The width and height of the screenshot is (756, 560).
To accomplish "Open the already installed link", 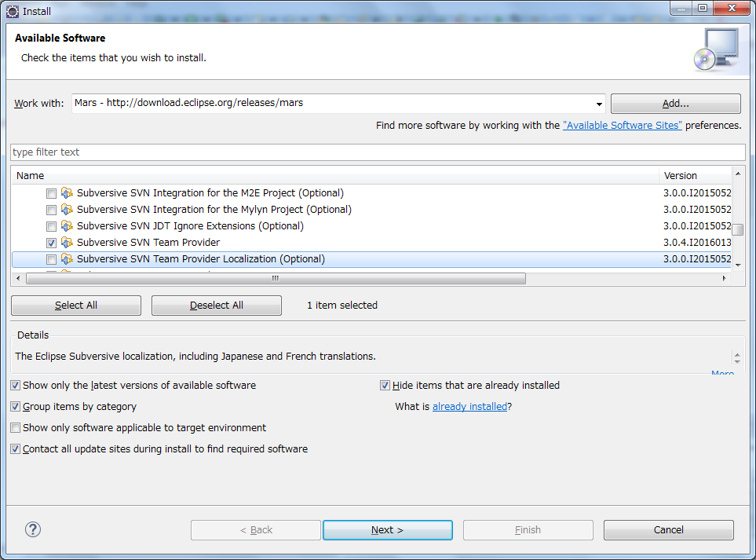I will 469,407.
